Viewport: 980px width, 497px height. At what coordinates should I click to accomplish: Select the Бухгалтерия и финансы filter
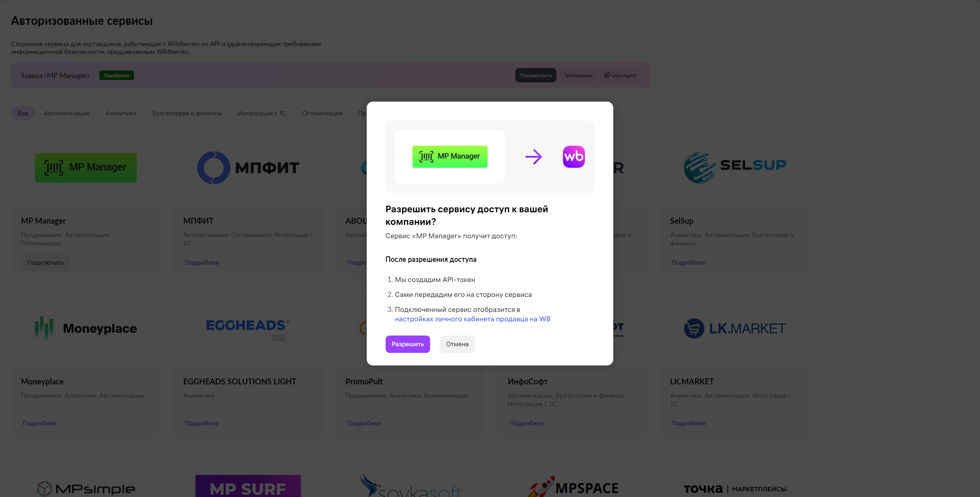187,113
